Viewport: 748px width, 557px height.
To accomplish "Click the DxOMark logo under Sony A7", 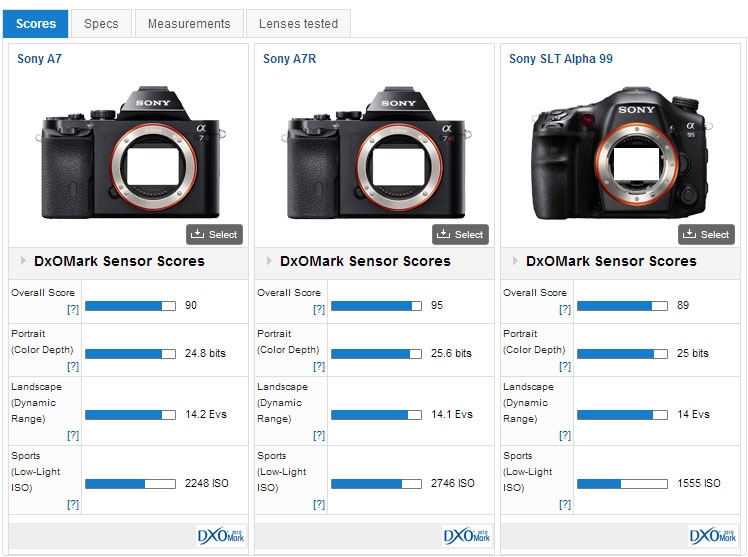I will click(221, 536).
